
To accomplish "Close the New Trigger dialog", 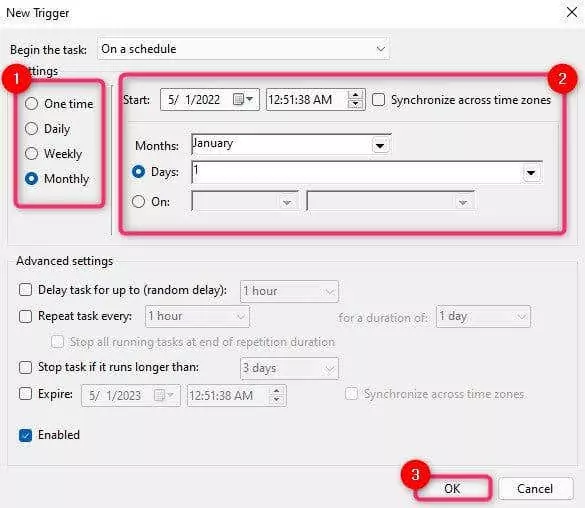I will (572, 12).
